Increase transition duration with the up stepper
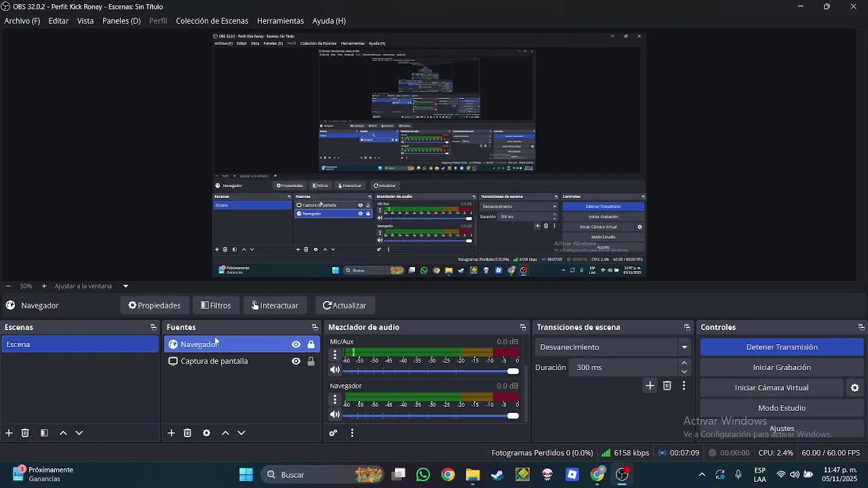The image size is (868, 488). [x=684, y=363]
